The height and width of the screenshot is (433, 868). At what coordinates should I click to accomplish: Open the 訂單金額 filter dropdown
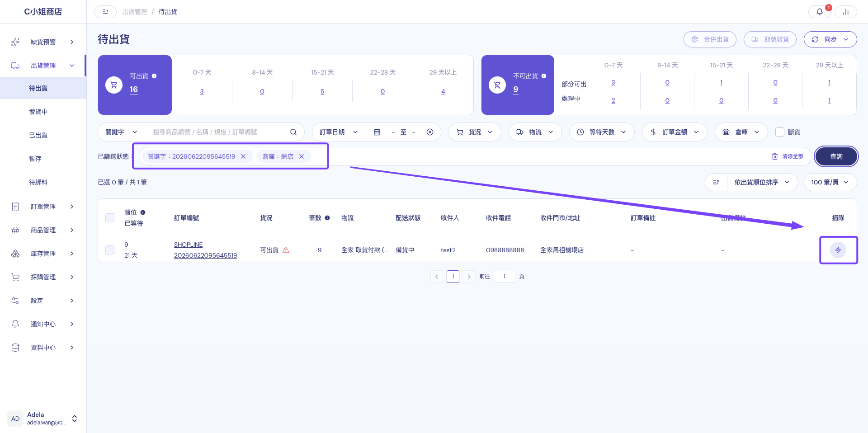point(675,132)
